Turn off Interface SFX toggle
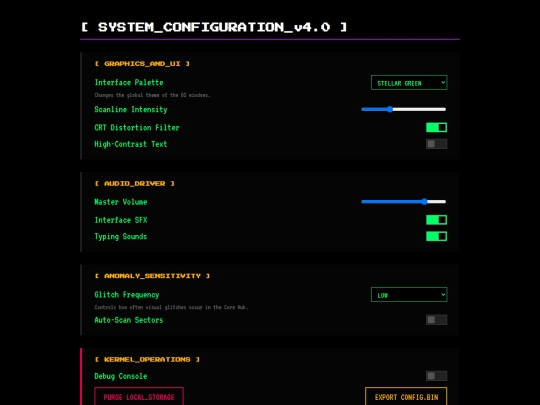 [x=436, y=220]
